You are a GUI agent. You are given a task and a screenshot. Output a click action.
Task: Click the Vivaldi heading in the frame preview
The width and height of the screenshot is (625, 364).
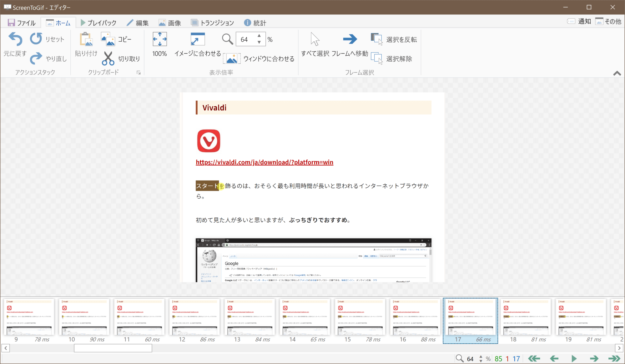pyautogui.click(x=214, y=108)
